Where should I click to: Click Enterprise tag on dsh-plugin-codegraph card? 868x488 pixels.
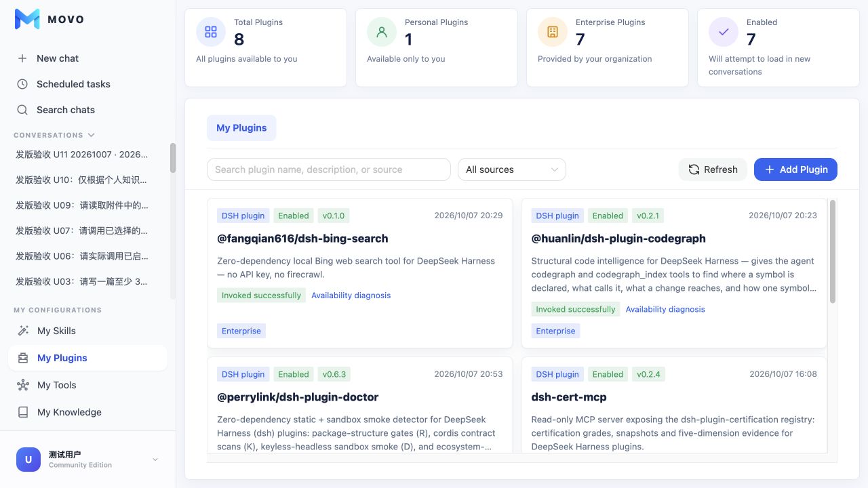click(x=555, y=331)
